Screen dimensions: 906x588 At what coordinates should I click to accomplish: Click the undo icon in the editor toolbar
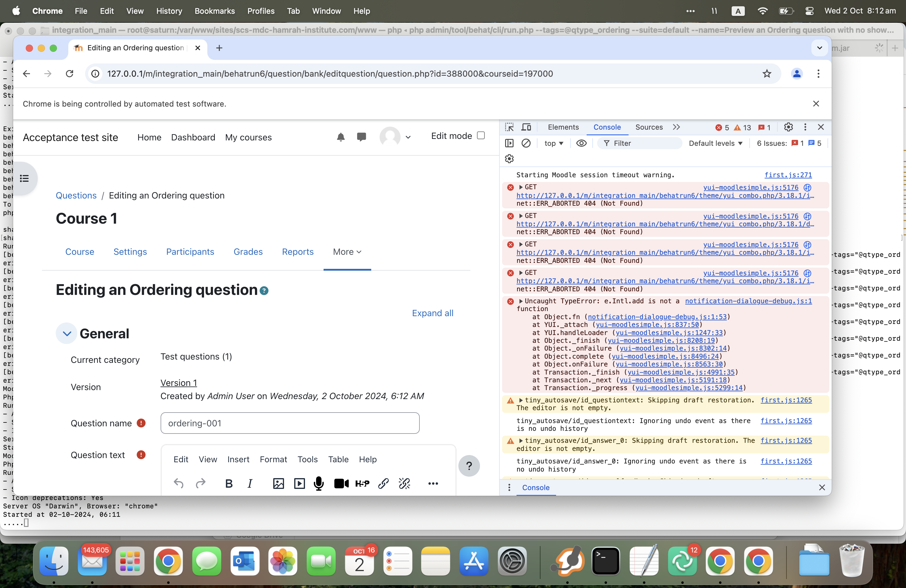click(179, 484)
